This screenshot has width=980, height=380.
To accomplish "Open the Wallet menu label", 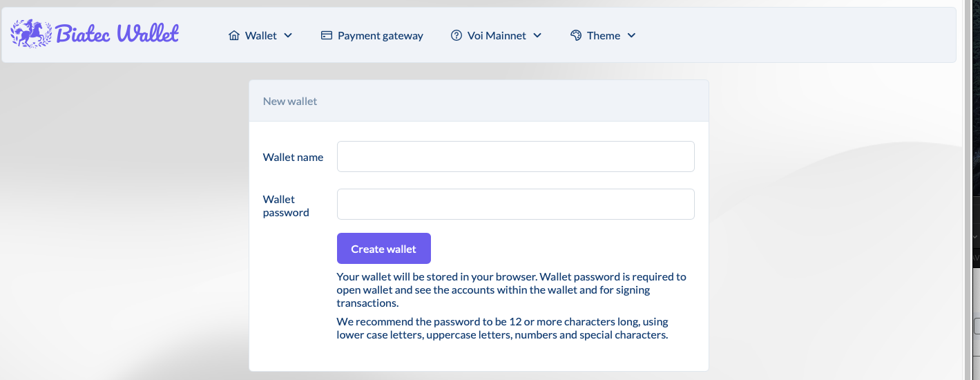I will point(261,35).
